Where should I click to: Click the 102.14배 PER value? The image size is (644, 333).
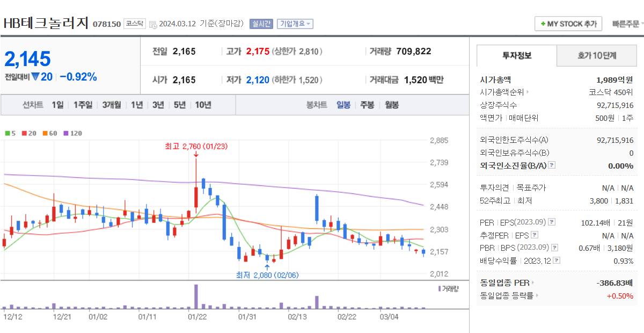coord(596,222)
